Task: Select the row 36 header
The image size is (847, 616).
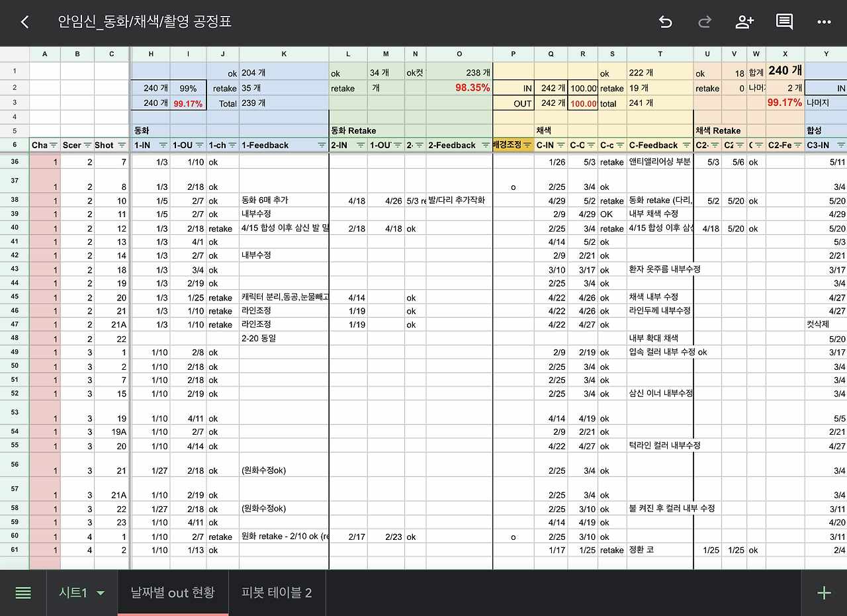Action: (15, 161)
